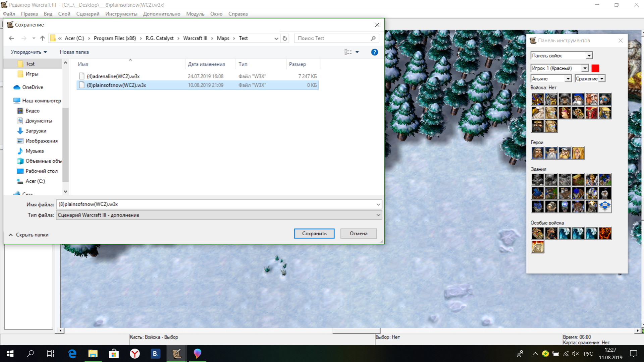
Task: Click the refresh button next to address bar
Action: click(285, 38)
